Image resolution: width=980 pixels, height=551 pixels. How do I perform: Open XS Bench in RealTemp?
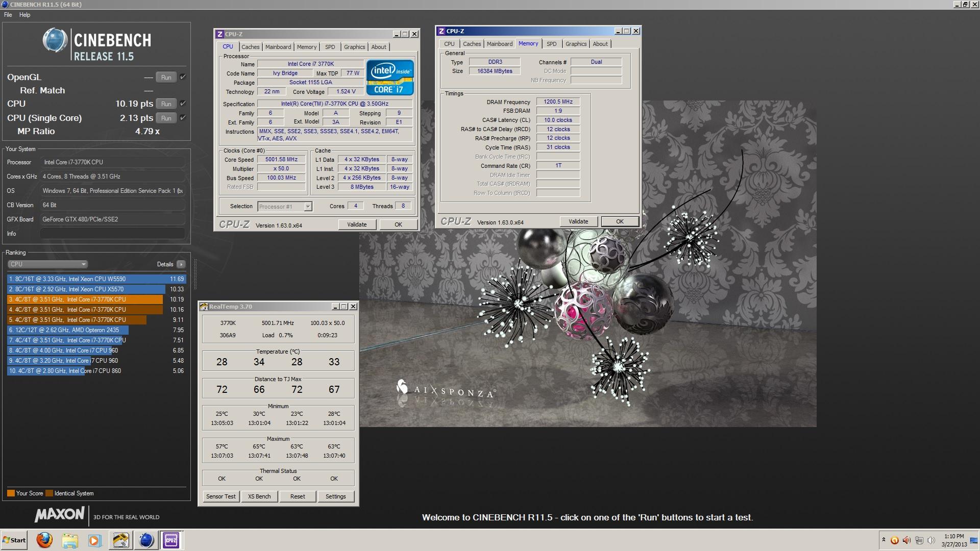[259, 496]
